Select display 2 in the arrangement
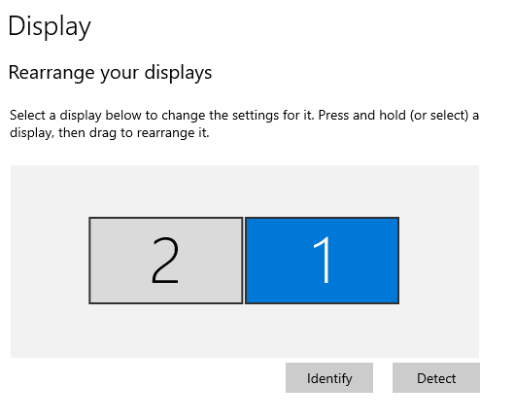 (166, 261)
